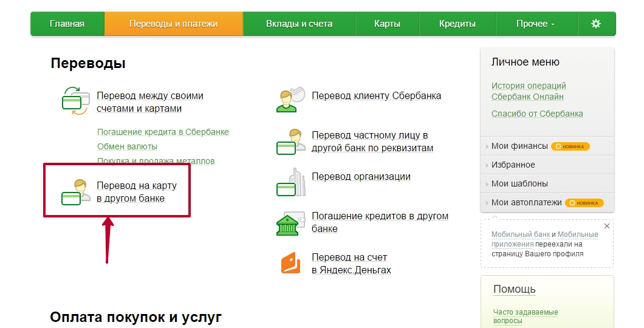Open Часто задаваемые вопросы help link
The height and width of the screenshot is (328, 644).
[x=526, y=316]
